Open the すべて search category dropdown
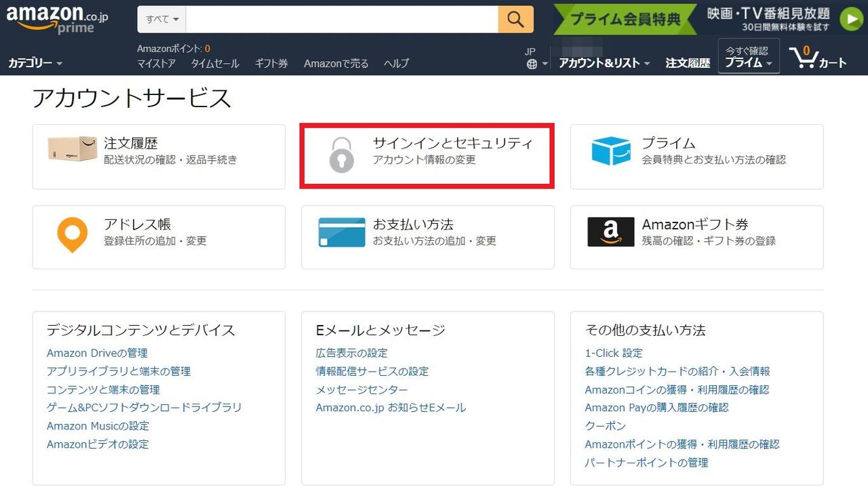The height and width of the screenshot is (500, 868). tap(162, 20)
